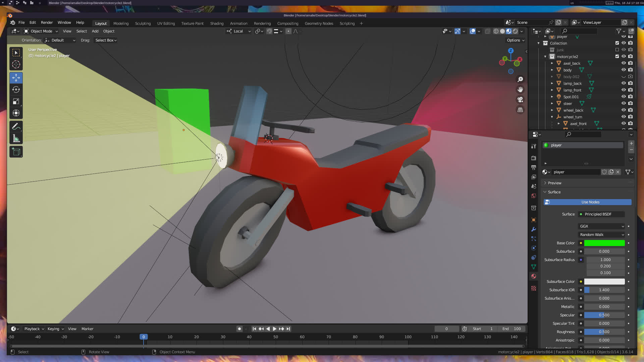644x362 pixels.
Task: Pick the Add Cube tool
Action: (16, 152)
